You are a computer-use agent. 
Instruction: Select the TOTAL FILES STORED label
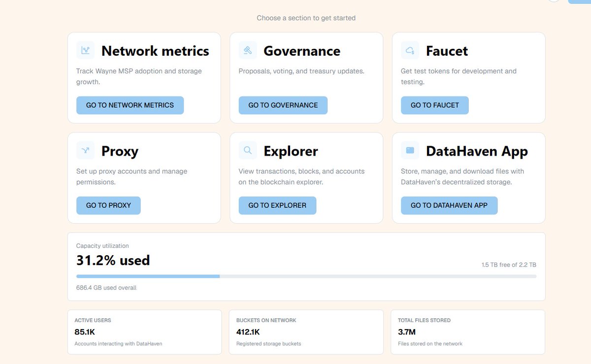point(424,320)
